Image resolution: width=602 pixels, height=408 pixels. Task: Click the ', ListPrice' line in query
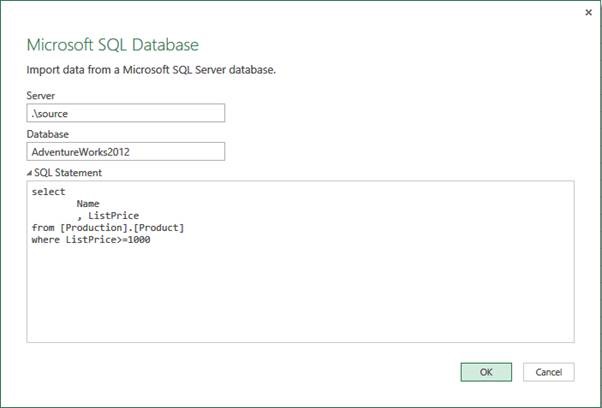(108, 215)
